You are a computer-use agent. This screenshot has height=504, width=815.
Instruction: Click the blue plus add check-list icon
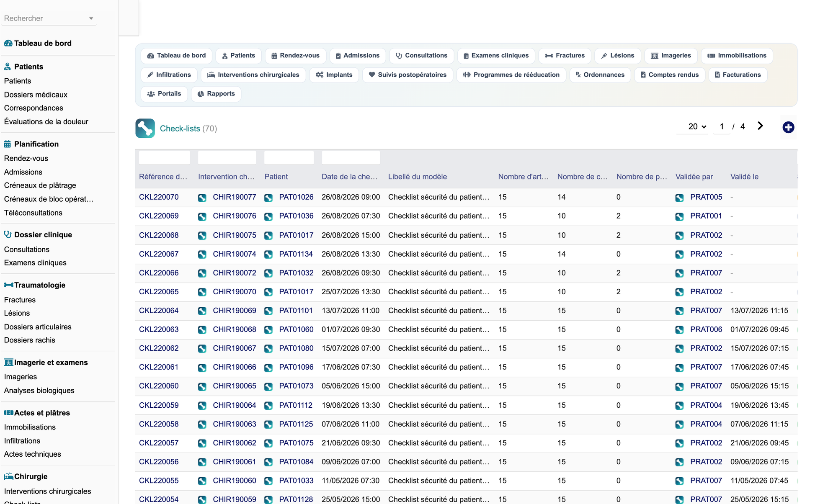788,127
